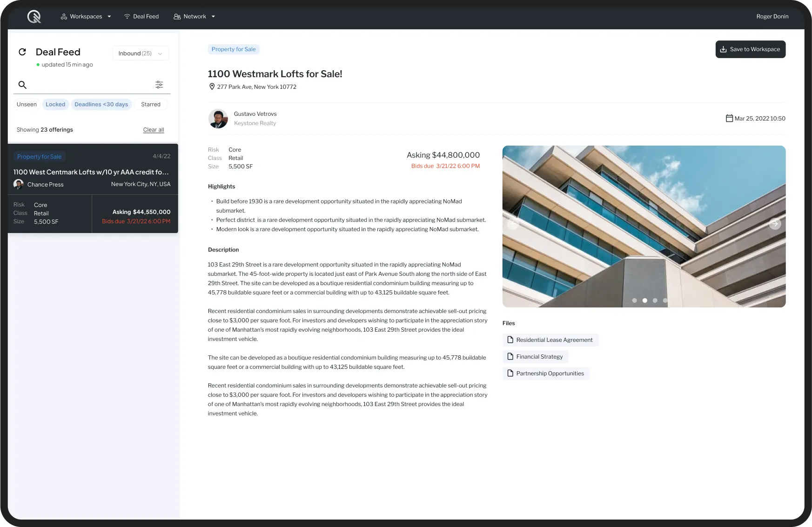Click the location pin icon by address
The height and width of the screenshot is (527, 812).
pos(212,87)
